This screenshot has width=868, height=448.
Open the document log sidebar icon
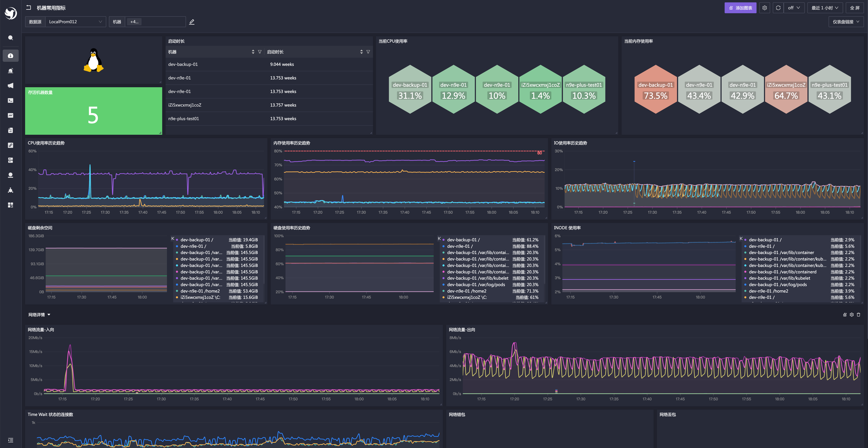tap(11, 130)
